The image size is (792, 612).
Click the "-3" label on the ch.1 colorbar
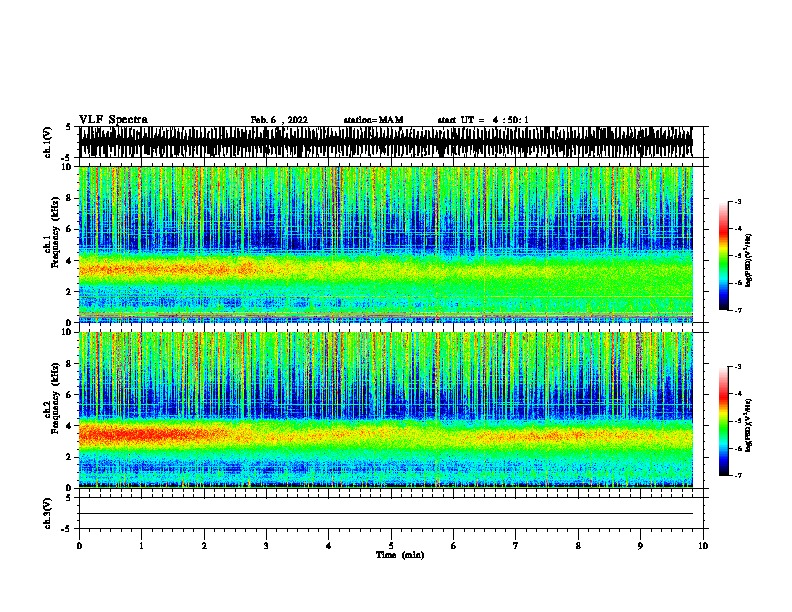(x=737, y=201)
